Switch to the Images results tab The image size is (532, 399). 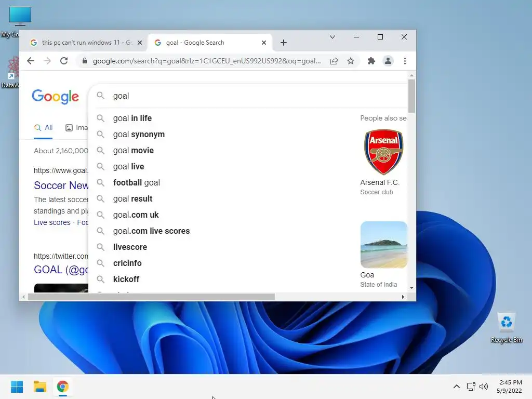(x=76, y=128)
